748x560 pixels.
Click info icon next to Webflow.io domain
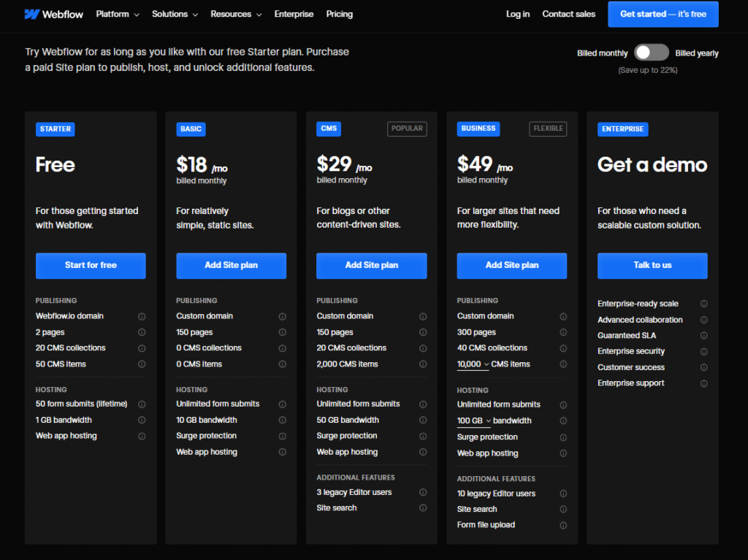click(142, 316)
